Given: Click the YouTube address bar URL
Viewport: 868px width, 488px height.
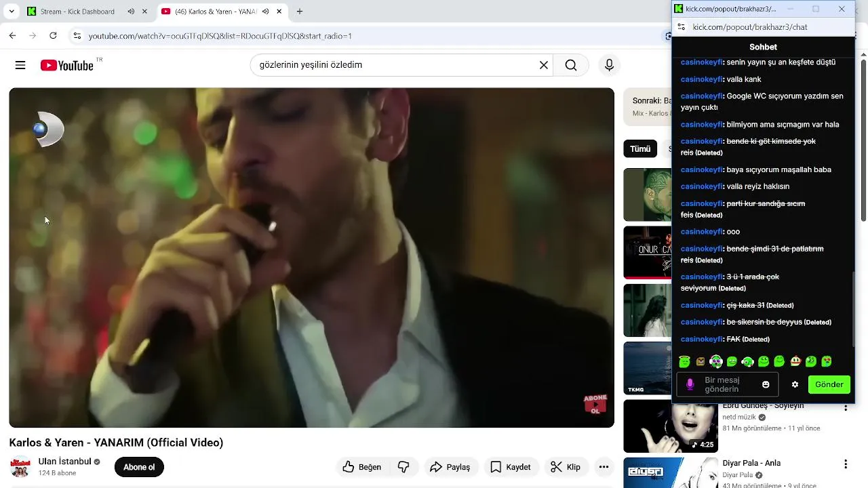Looking at the screenshot, I should [220, 36].
